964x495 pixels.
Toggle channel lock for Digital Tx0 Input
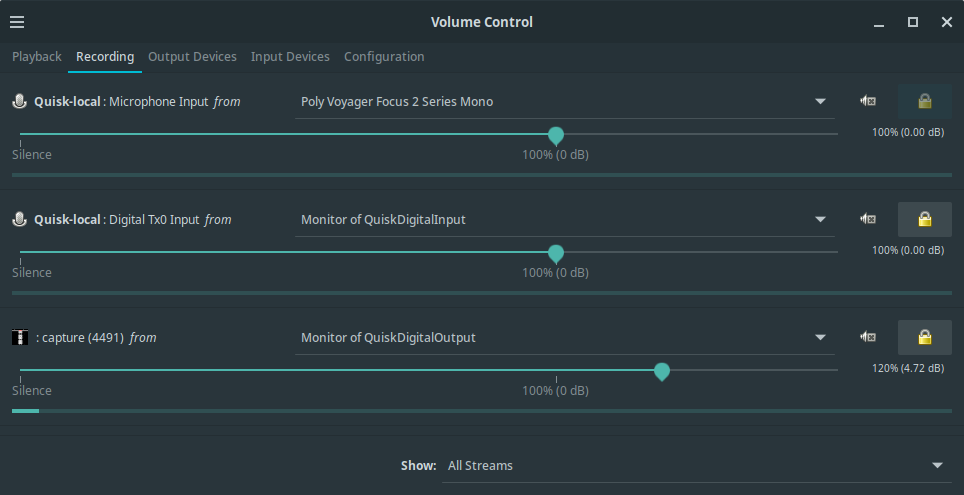[924, 219]
